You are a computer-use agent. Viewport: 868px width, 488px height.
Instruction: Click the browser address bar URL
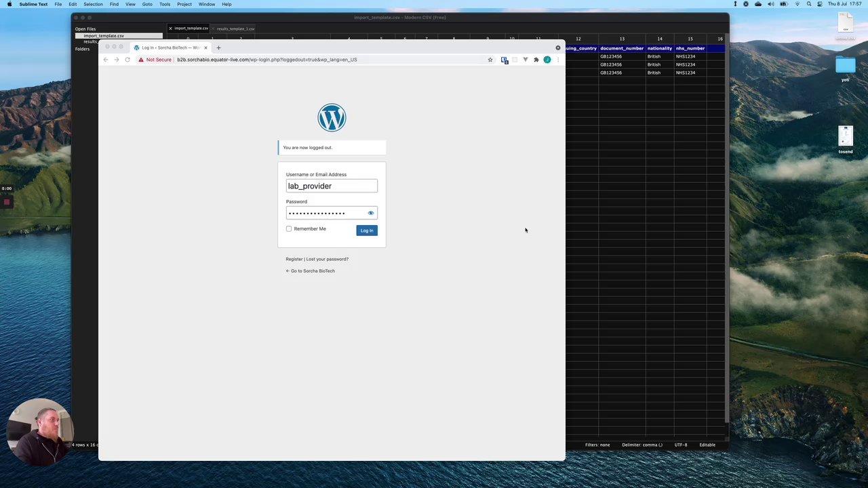tap(267, 60)
